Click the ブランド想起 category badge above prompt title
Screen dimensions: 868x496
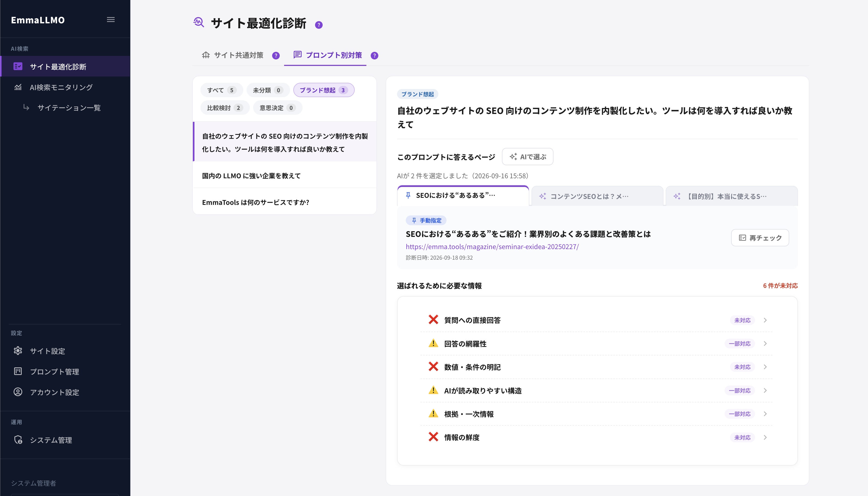(x=418, y=94)
